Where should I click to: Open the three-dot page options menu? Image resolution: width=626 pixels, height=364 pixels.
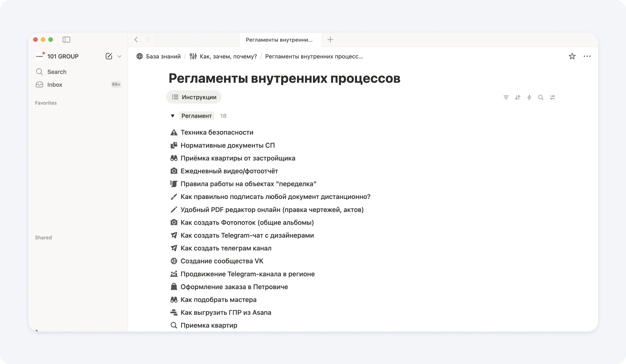click(587, 56)
